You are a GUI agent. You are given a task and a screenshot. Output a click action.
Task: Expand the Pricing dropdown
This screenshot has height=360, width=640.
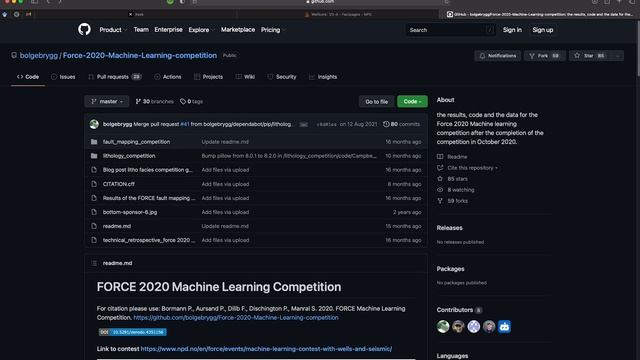coord(273,30)
